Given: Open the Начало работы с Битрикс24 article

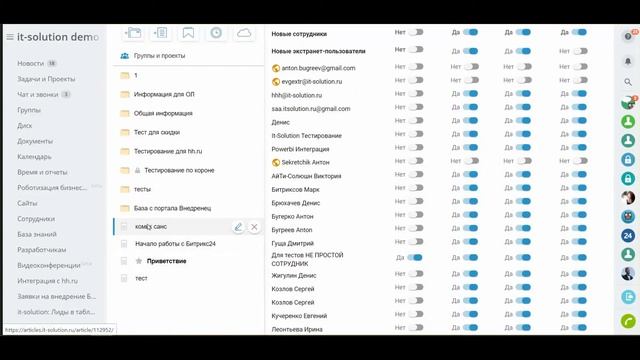Looking at the screenshot, I should pos(175,244).
